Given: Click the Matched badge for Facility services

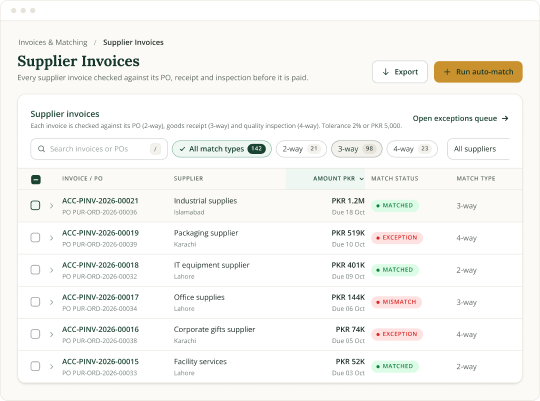Looking at the screenshot, I should click(395, 366).
